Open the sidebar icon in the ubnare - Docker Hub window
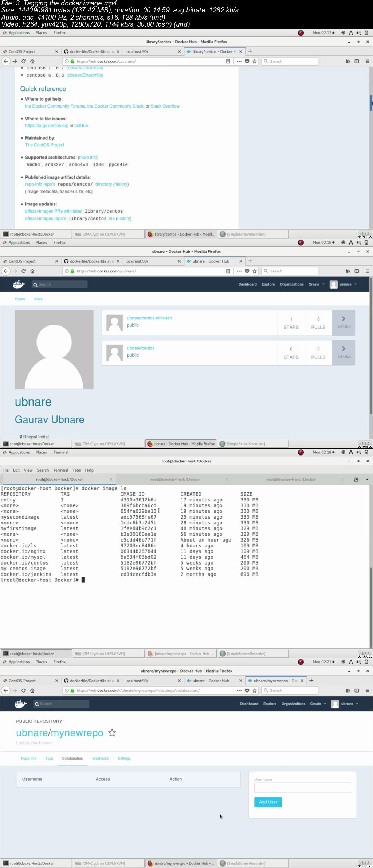This screenshot has width=373, height=868. [x=357, y=271]
